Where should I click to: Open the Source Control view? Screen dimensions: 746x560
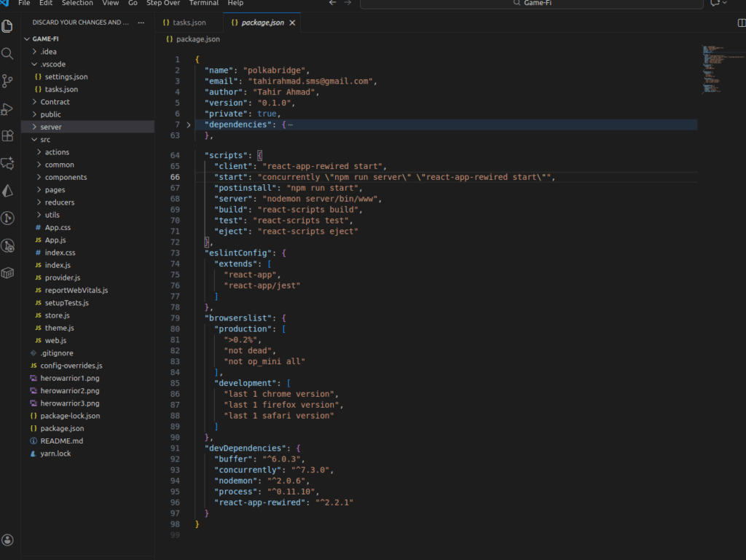click(8, 80)
